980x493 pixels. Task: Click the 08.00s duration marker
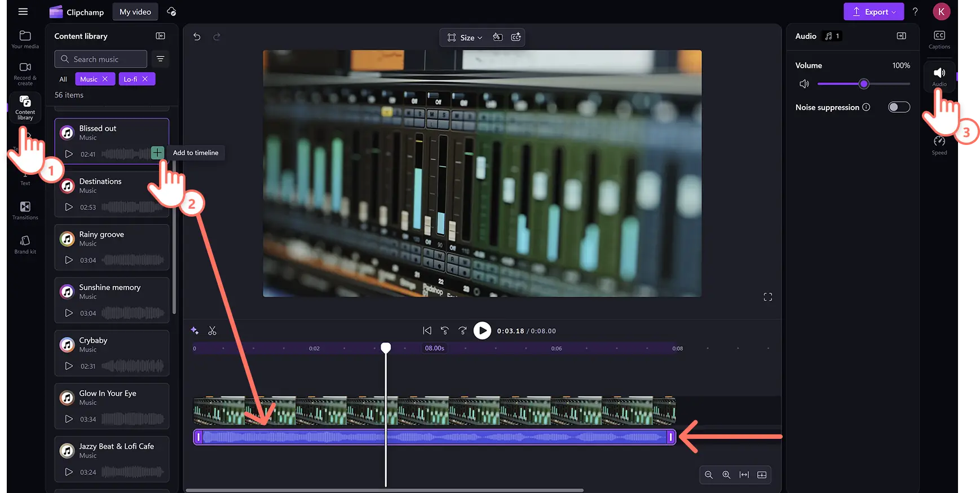click(x=434, y=348)
